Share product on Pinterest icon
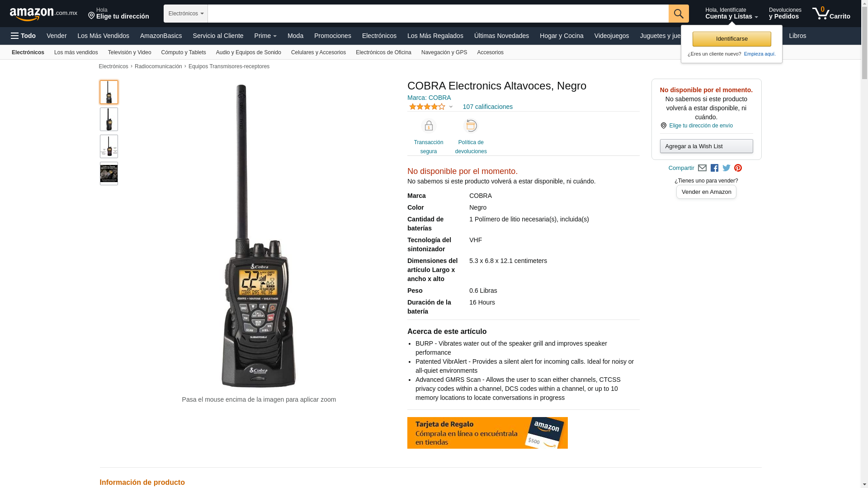The width and height of the screenshot is (868, 488). tap(738, 168)
